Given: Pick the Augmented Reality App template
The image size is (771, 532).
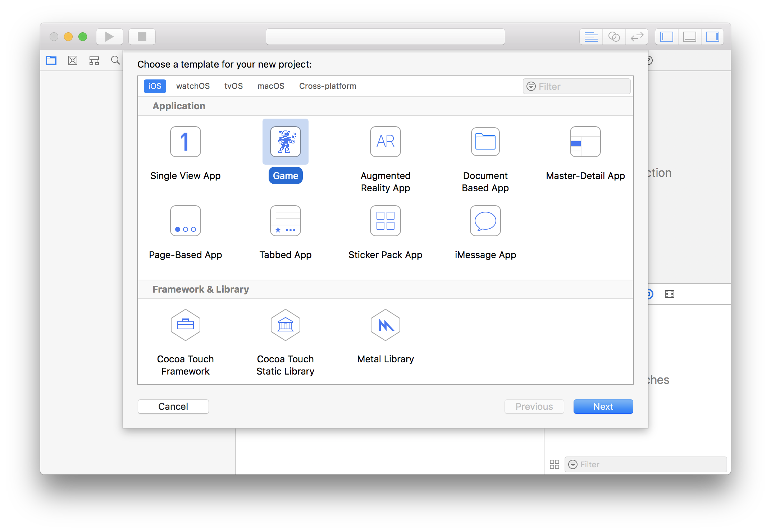Looking at the screenshot, I should coord(385,142).
